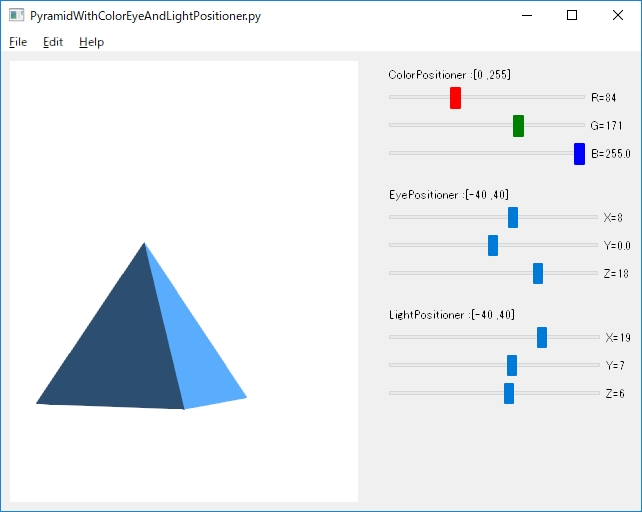Maximize the application window
Viewport: 642px width, 512px height.
[572, 16]
